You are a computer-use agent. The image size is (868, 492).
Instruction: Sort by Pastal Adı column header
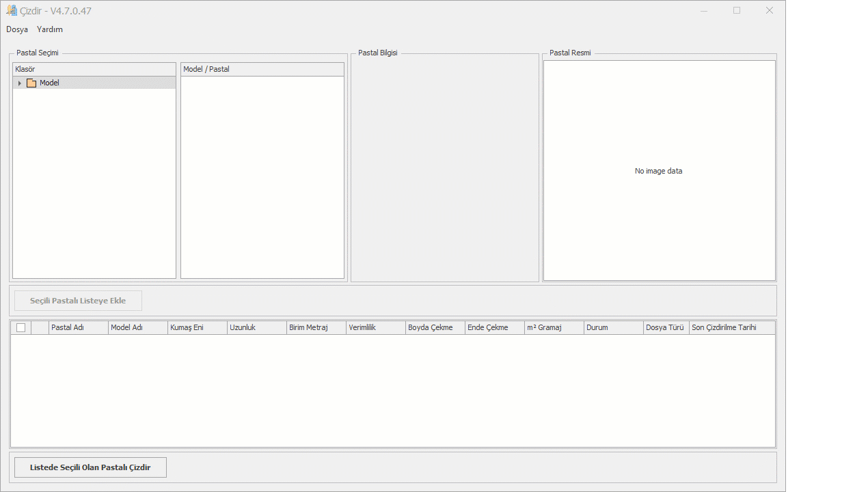[x=78, y=328]
